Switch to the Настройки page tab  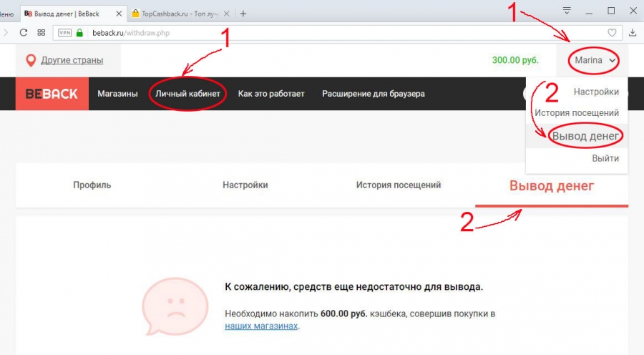pyautogui.click(x=245, y=185)
